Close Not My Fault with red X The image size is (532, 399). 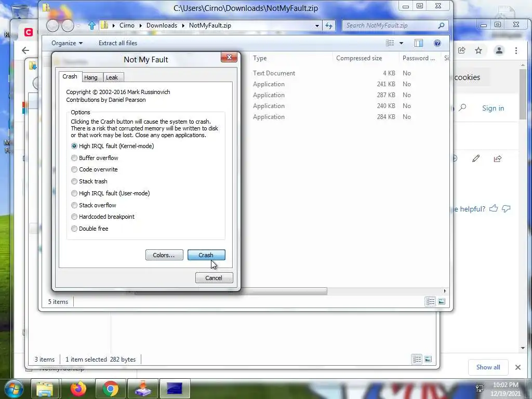pyautogui.click(x=229, y=57)
